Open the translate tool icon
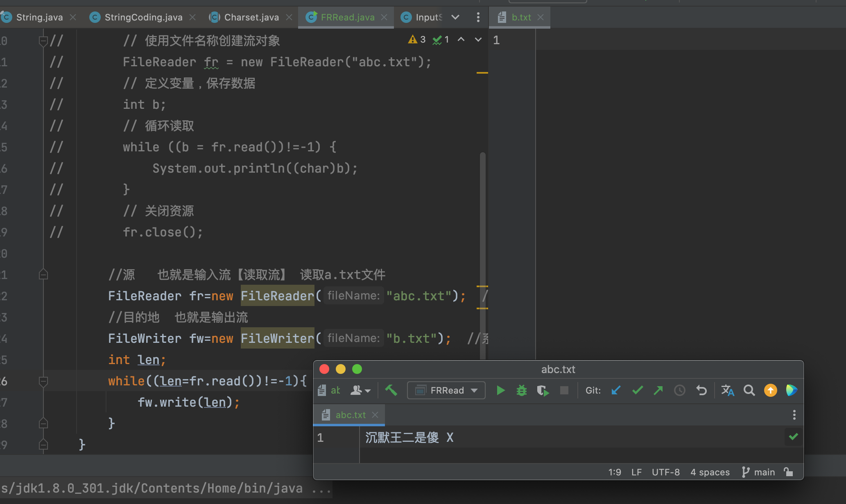 click(727, 390)
